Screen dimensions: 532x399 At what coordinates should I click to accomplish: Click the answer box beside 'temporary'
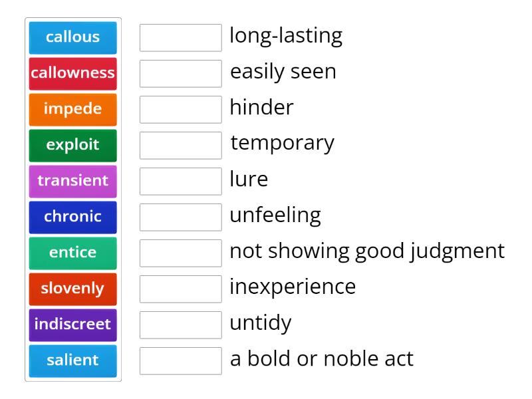pos(180,145)
